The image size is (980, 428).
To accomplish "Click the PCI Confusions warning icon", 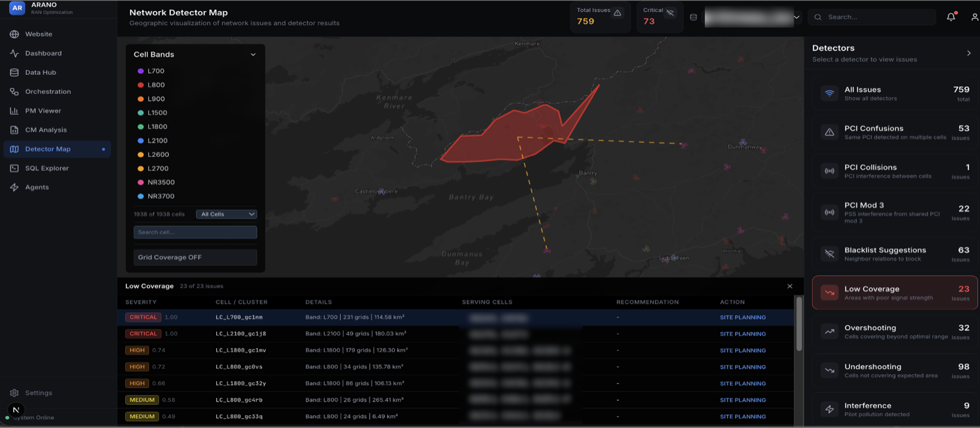I will point(829,132).
